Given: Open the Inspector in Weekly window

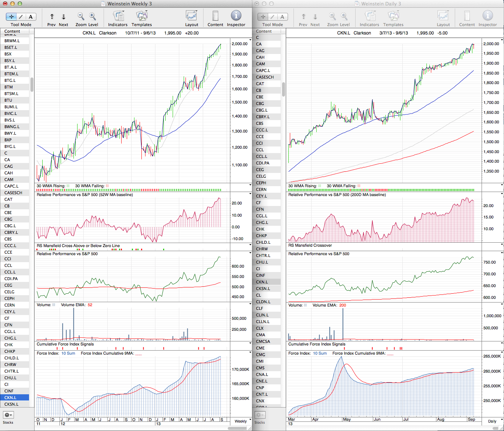Looking at the screenshot, I should coord(236,17).
